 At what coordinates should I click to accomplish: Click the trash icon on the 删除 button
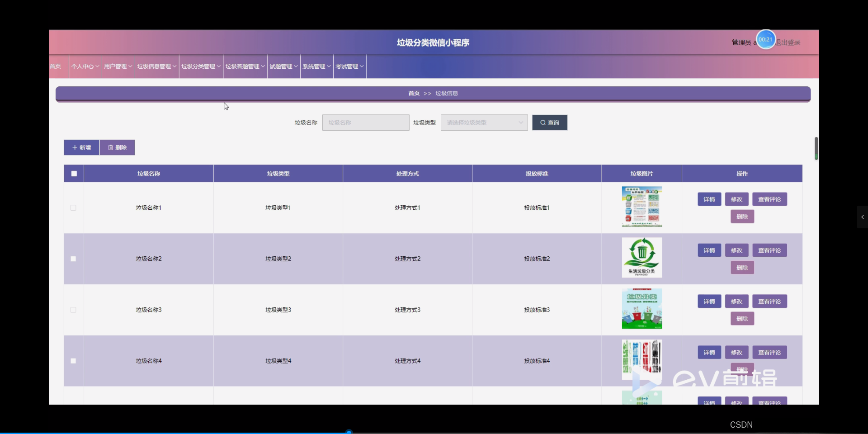(111, 147)
